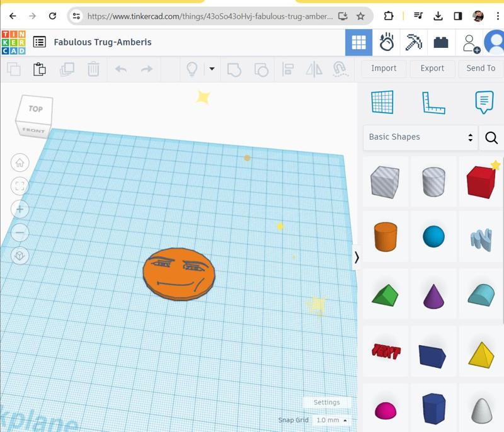Viewport: 504px width, 432px height.
Task: Open the Sim Lab apple-hand icon
Action: tap(386, 42)
